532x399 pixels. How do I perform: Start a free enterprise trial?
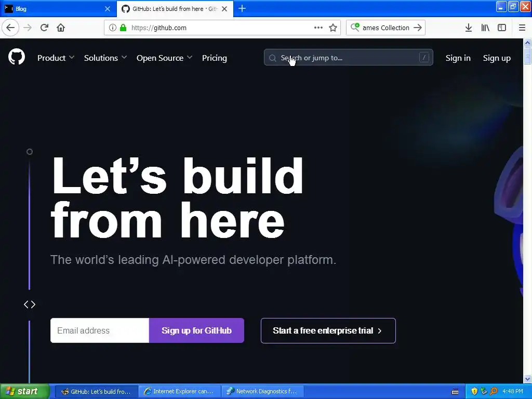(328, 330)
